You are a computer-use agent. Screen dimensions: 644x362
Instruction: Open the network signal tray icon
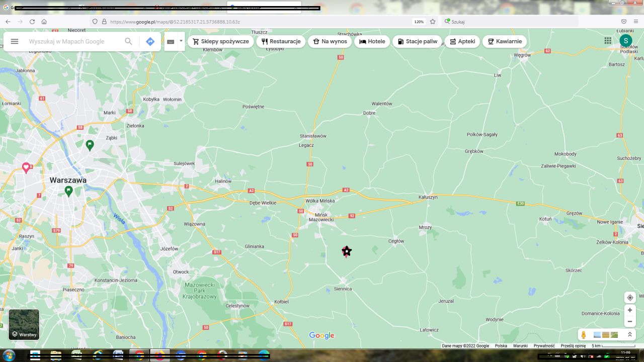coord(598,356)
